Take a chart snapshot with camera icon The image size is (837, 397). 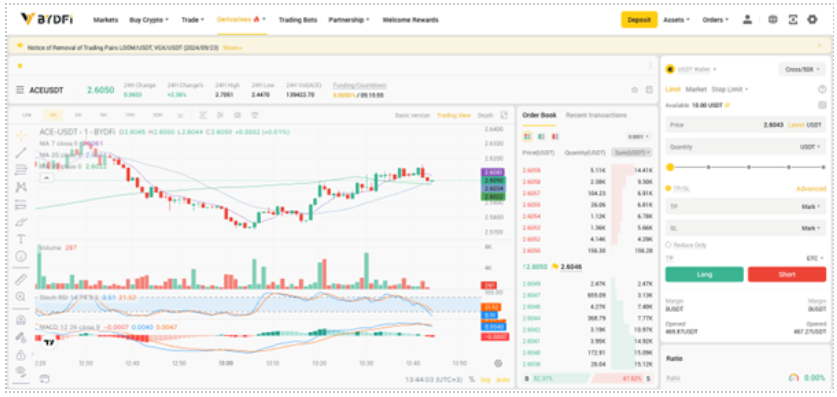coord(238,115)
